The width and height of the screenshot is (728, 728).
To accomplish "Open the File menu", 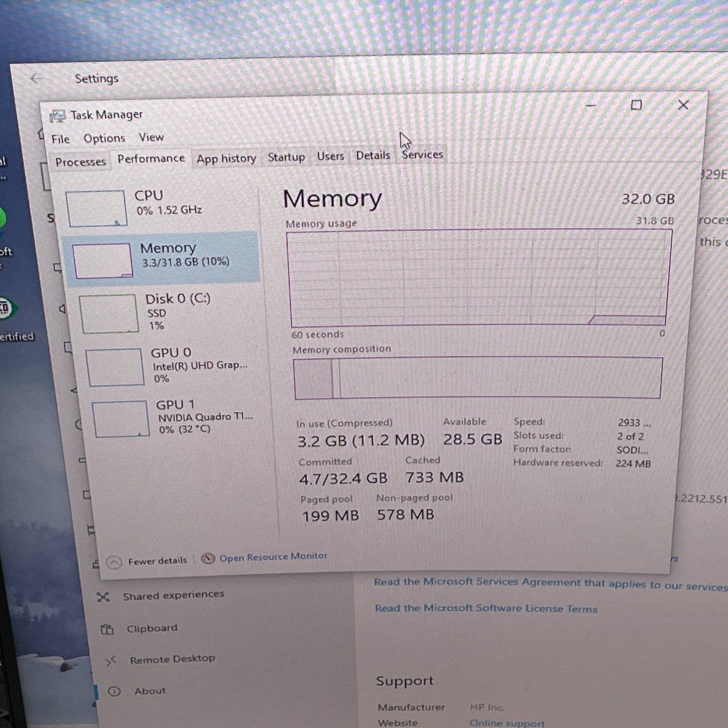I will click(x=61, y=139).
